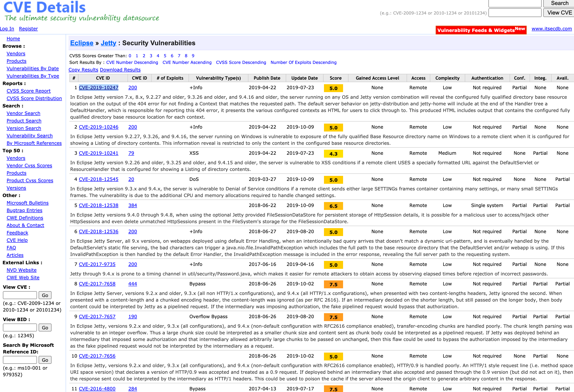This screenshot has width=574, height=392.
Task: Open Vulnerability Search
Action: pos(30,135)
